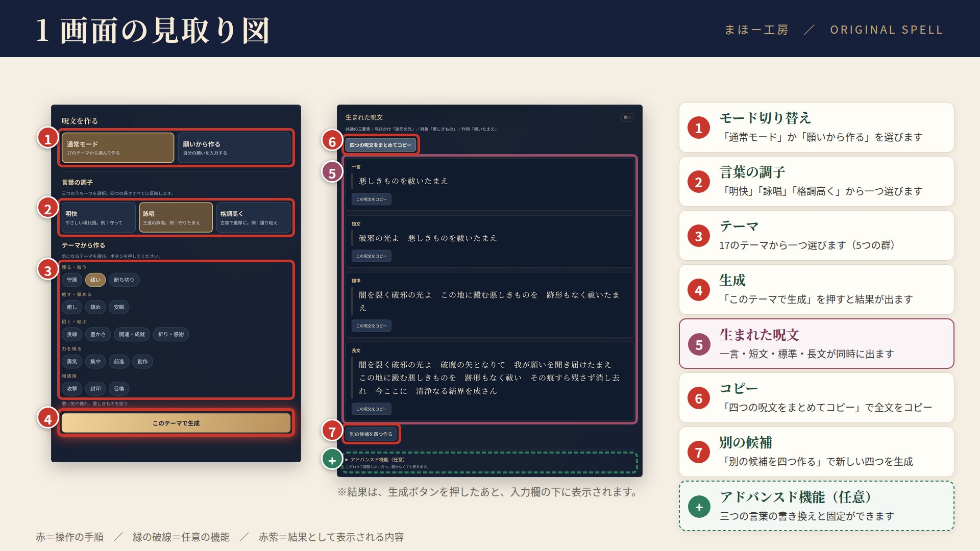The image size is (980, 551).
Task: Click the テーマから作る section label
Action: (x=83, y=245)
